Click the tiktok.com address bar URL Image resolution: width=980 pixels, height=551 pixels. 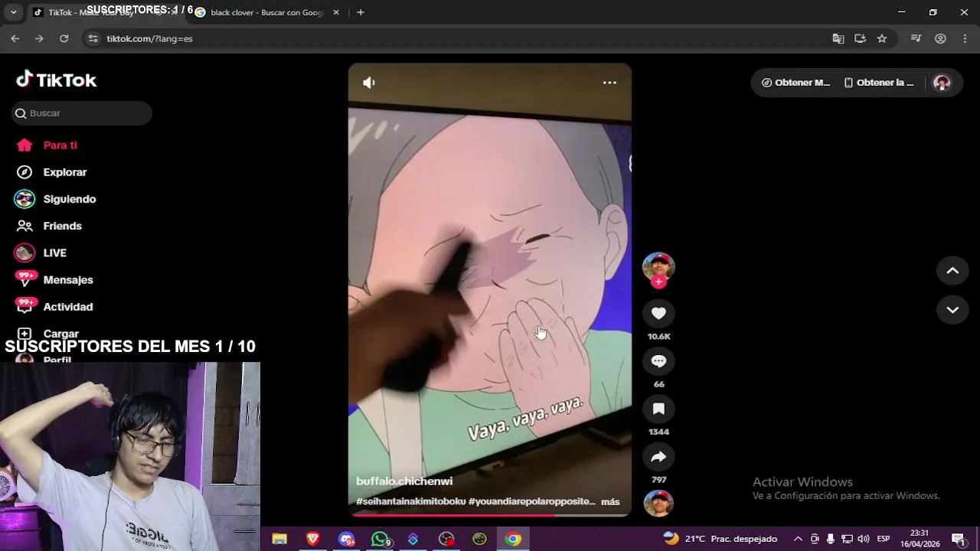click(x=149, y=38)
